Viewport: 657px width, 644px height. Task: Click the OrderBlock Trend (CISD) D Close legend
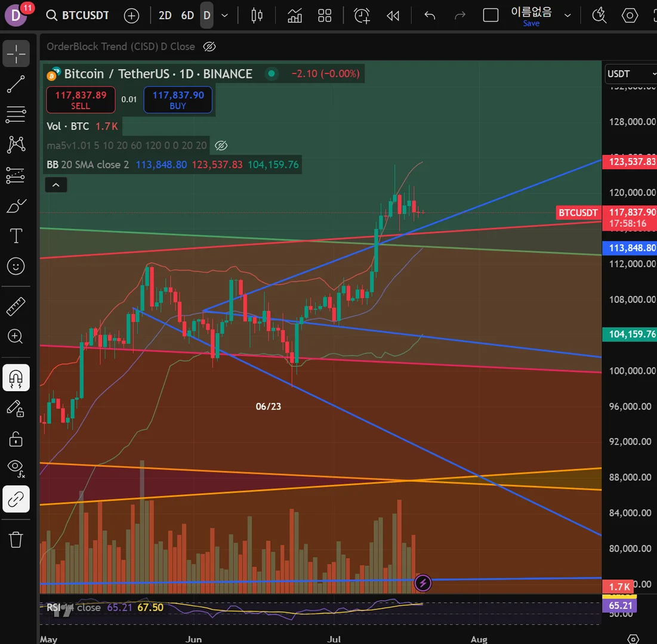[x=121, y=47]
